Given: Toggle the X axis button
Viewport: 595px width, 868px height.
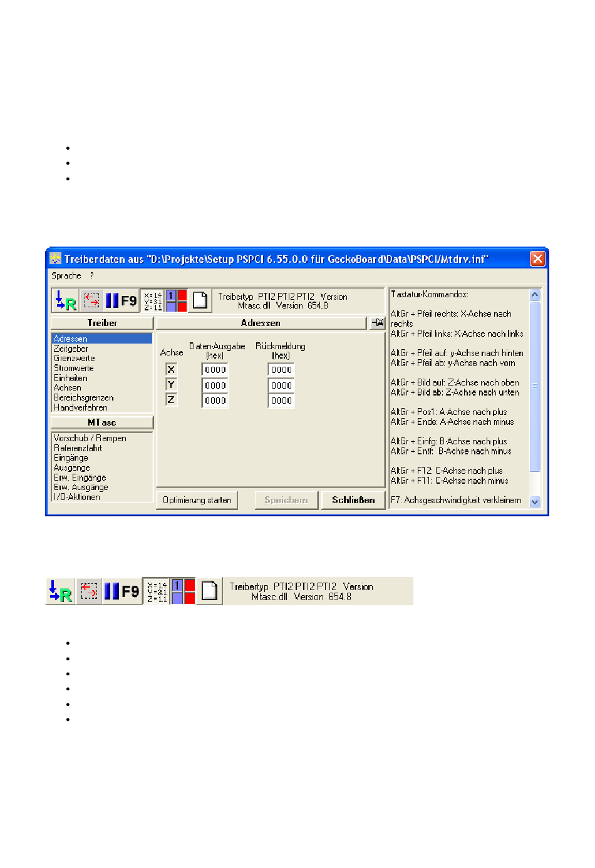Looking at the screenshot, I should [171, 369].
